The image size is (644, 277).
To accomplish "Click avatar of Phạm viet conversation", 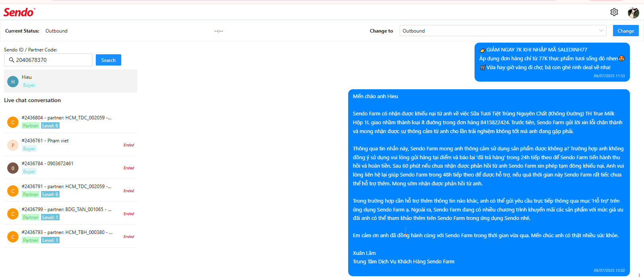I will pos(13,145).
